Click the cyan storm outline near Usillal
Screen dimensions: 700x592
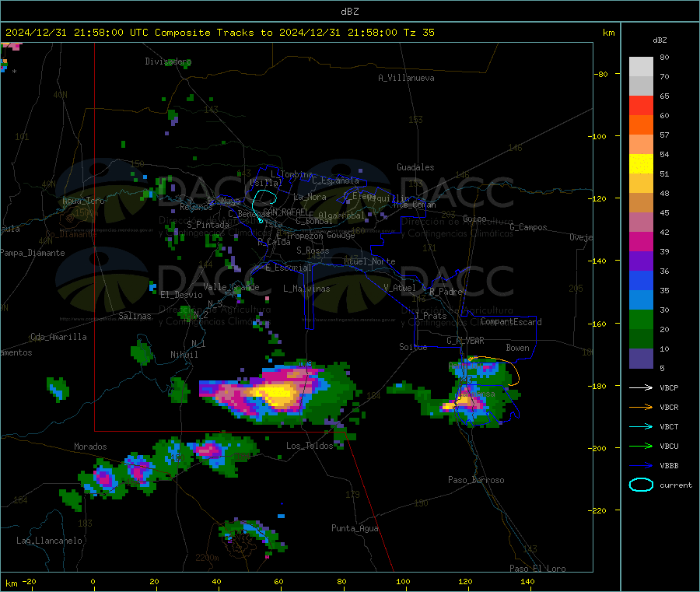[264, 205]
